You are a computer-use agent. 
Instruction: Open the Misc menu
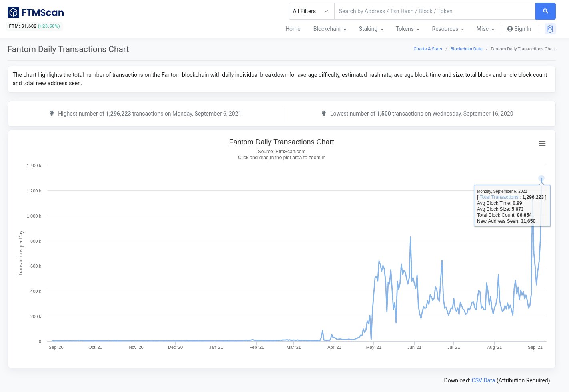[x=485, y=29]
